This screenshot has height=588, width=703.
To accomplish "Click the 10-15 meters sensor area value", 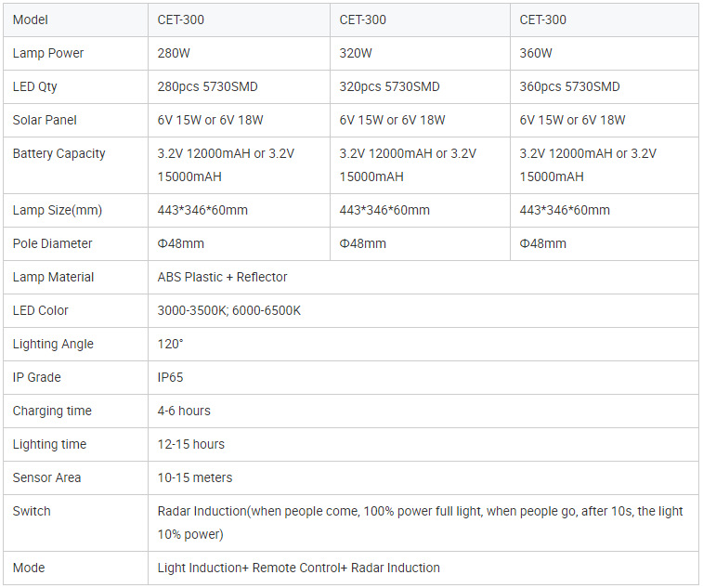I will (195, 477).
